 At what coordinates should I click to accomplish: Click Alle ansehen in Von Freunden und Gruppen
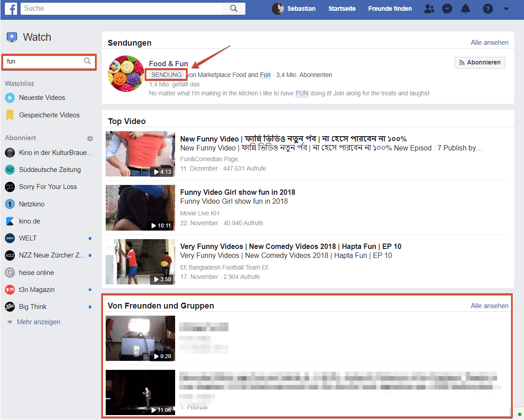[x=490, y=306]
